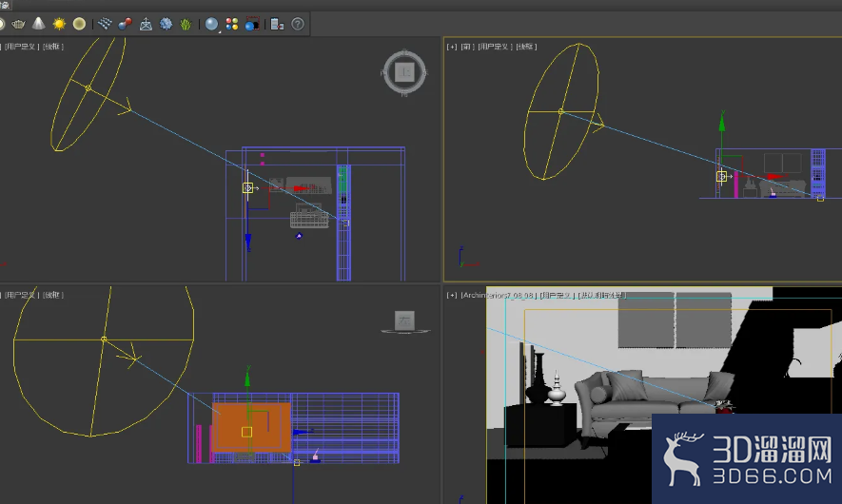Open [线框] shading label in front viewport

pyautogui.click(x=526, y=47)
